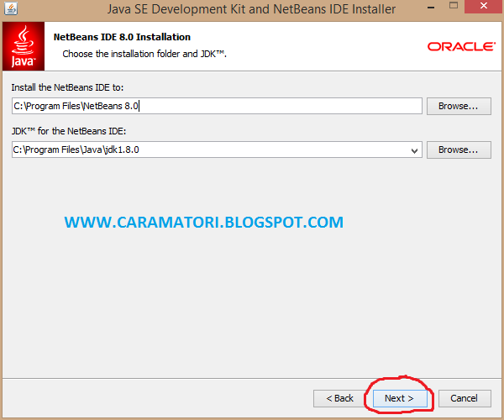Viewport: 504px width, 420px height.
Task: Click the JDK path combo box text
Action: click(x=76, y=150)
